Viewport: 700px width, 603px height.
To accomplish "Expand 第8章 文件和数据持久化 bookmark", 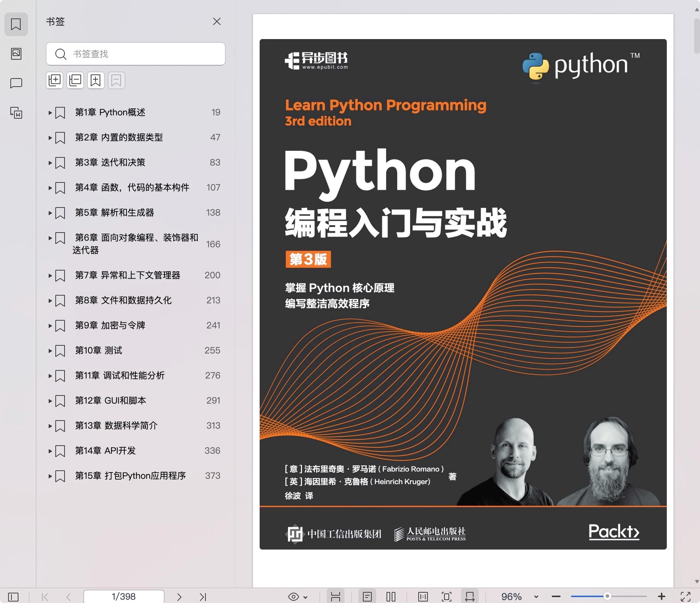I will (x=50, y=300).
